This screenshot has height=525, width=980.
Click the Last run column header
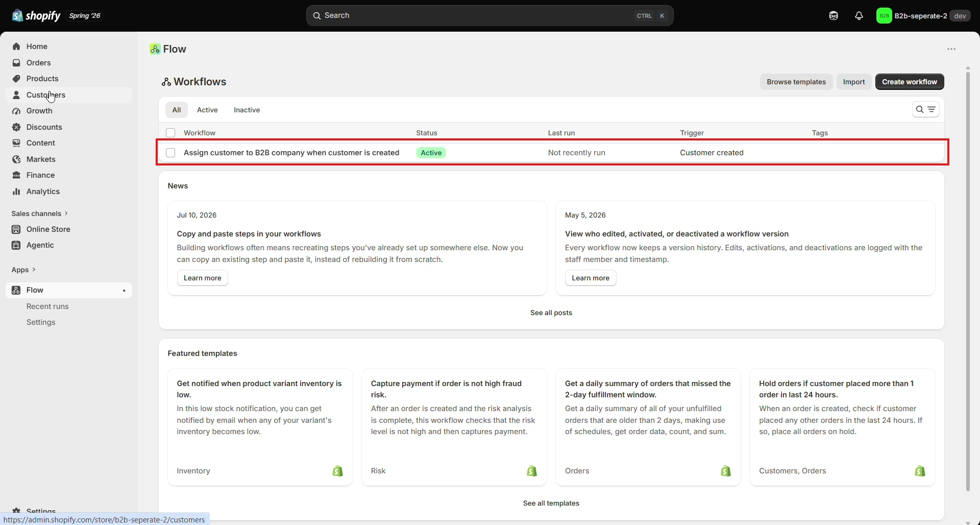561,133
